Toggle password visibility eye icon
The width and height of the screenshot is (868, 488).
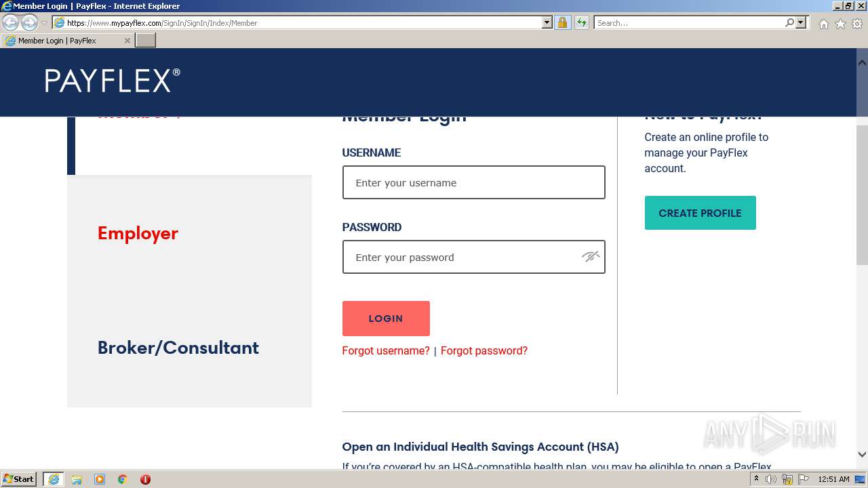(x=591, y=257)
